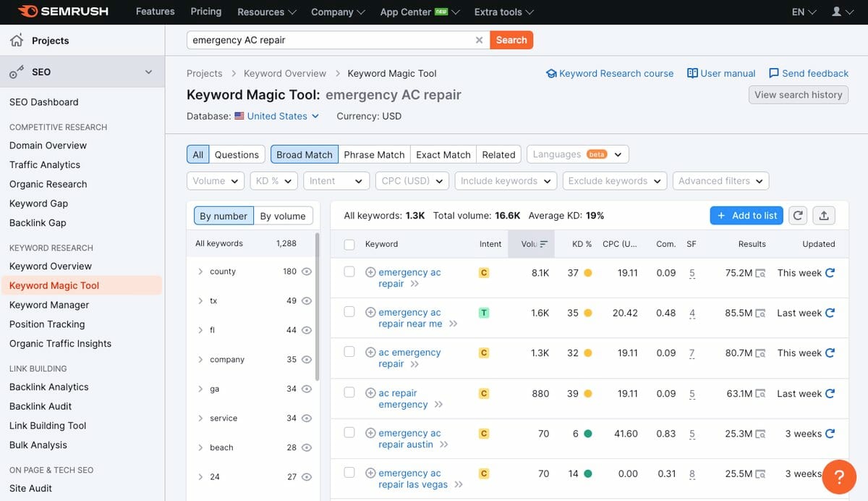Toggle the select-all keywords checkbox

pyautogui.click(x=349, y=245)
